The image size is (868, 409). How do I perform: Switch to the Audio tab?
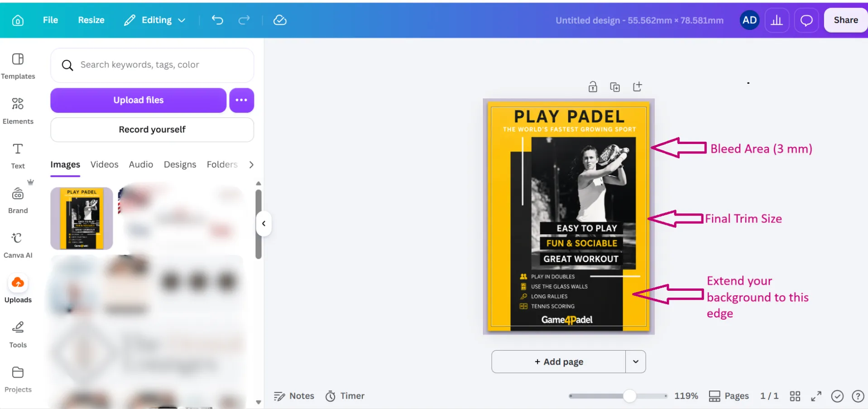pos(141,164)
